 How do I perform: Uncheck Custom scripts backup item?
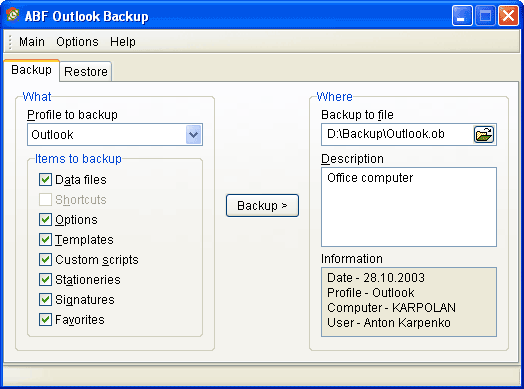pyautogui.click(x=45, y=260)
